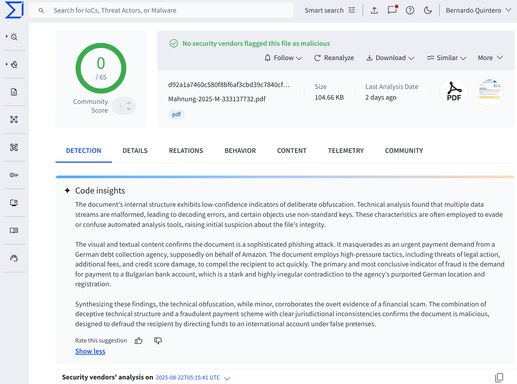
Task: Click file name Mahnung-2025-M-333137732.pdf
Action: [x=217, y=99]
